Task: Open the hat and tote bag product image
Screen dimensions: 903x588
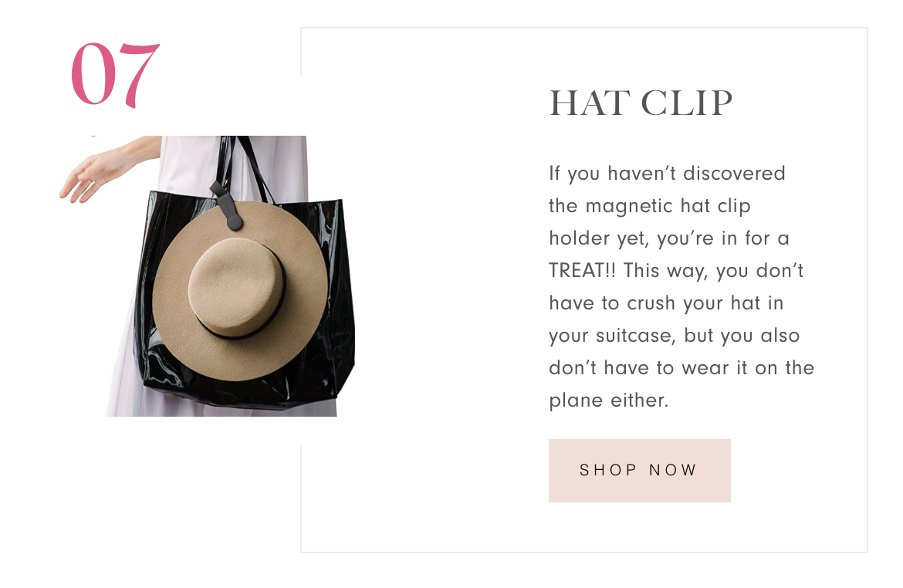Action: (208, 275)
